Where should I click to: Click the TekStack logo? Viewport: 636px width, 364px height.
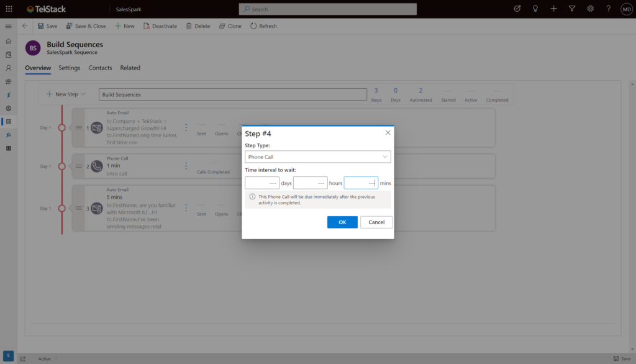coord(46,9)
